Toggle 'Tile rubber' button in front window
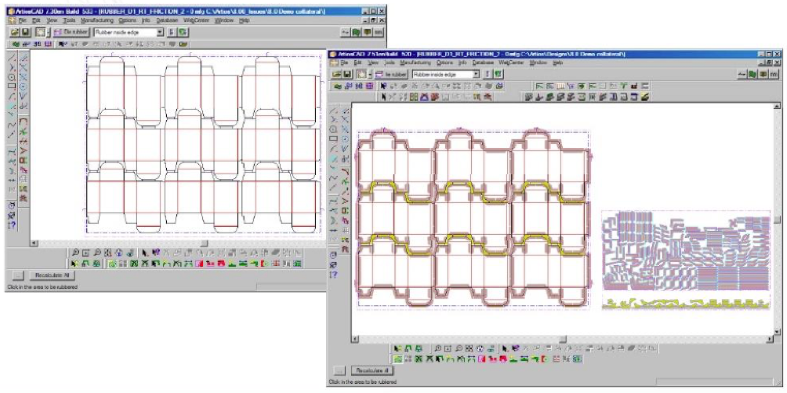Viewport: 787px width, 393px height. tap(391, 74)
